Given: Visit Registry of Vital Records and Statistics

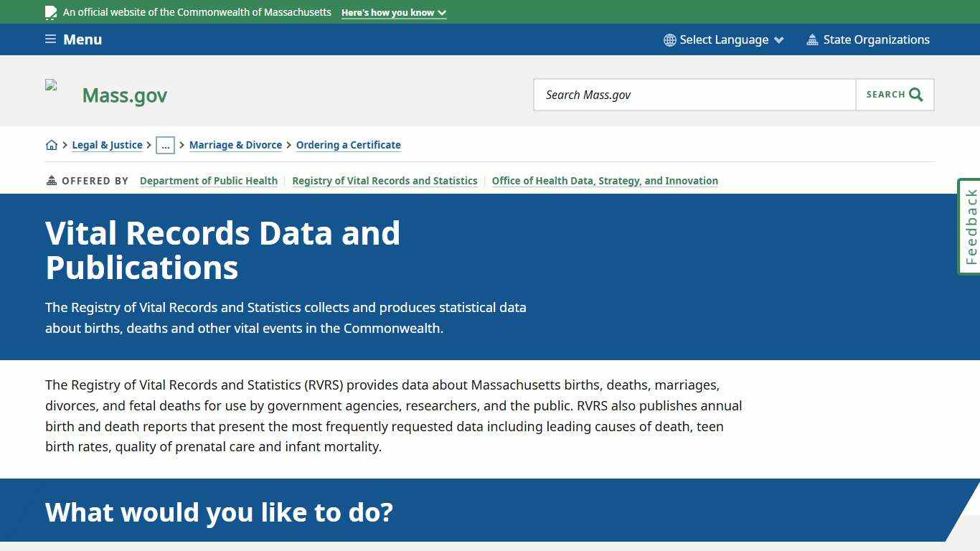Looking at the screenshot, I should coord(385,181).
